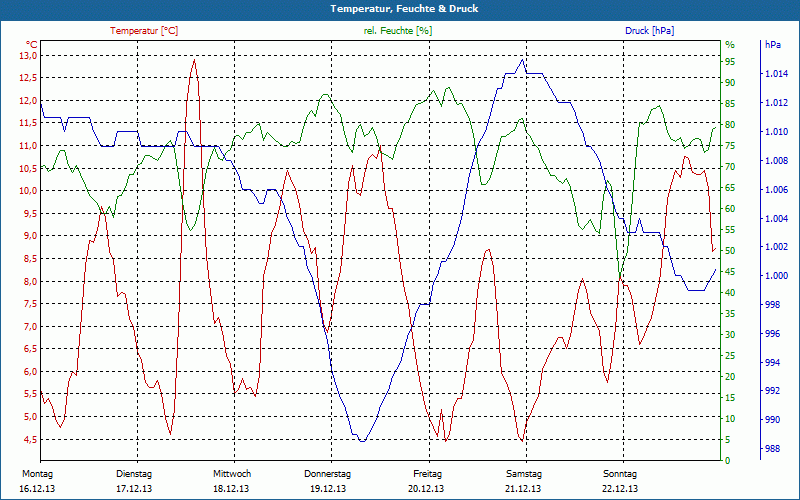800x500 pixels.
Task: Click the 1.012 pressure axis value
Action: pyautogui.click(x=777, y=103)
